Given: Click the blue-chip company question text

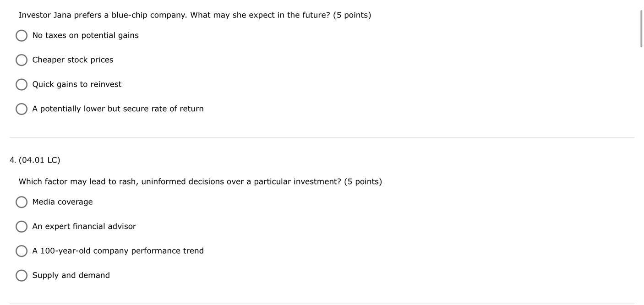Looking at the screenshot, I should click(195, 15).
